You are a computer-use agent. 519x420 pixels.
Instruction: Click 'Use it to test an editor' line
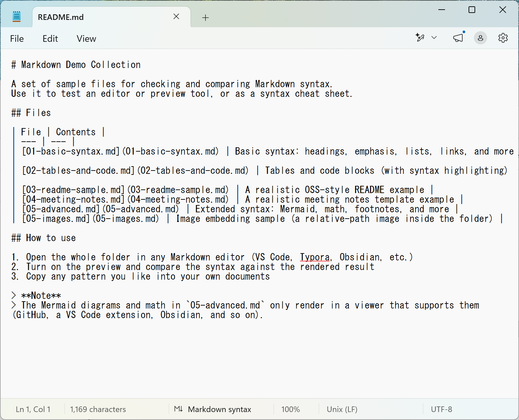coord(182,94)
